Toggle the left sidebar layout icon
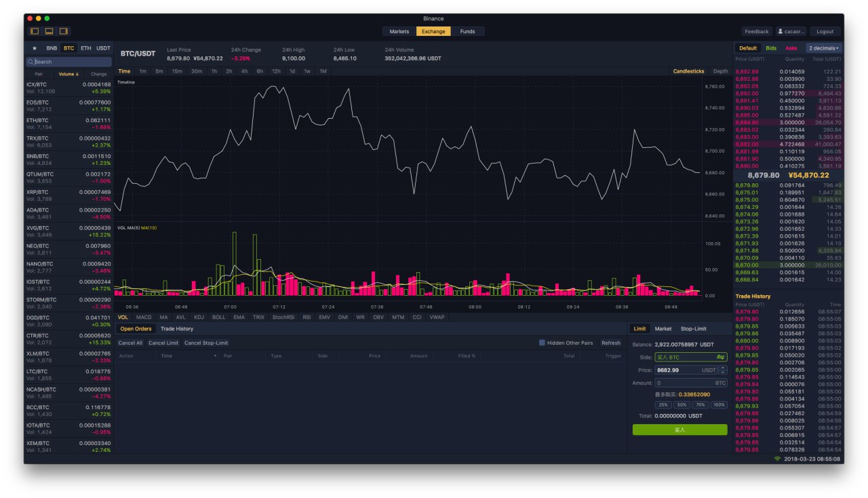Viewport: 868px width, 498px height. coord(35,31)
